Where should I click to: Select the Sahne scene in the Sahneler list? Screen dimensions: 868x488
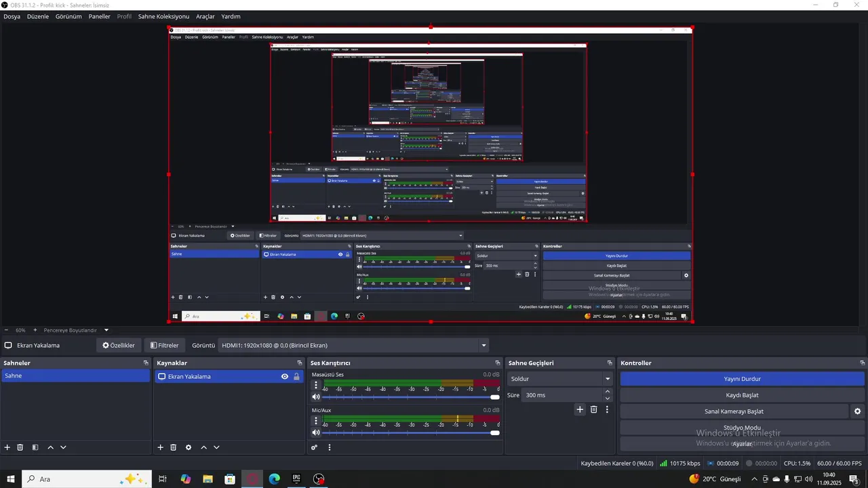click(x=75, y=375)
